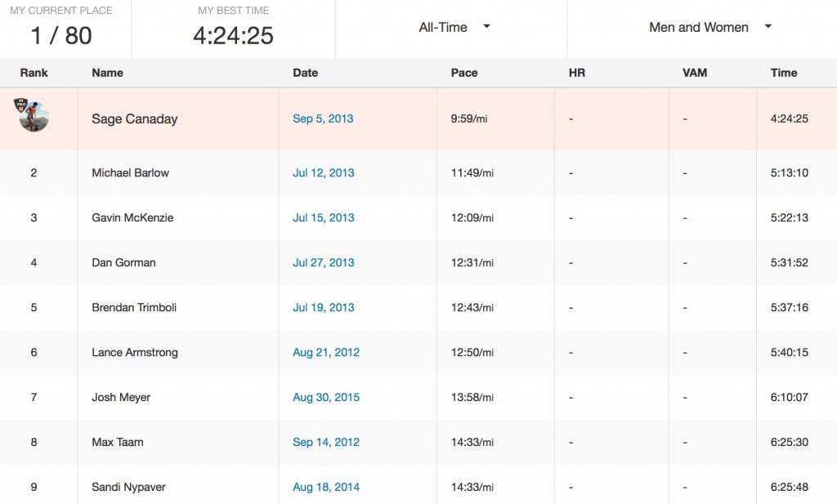Click the Pace column header
837x504 pixels.
coord(463,73)
